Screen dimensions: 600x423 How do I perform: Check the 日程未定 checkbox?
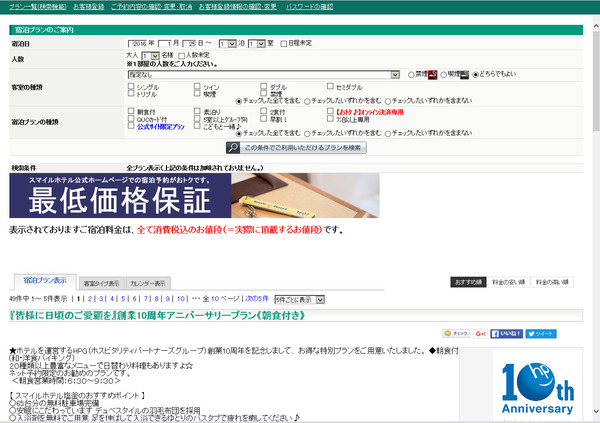pyautogui.click(x=284, y=44)
